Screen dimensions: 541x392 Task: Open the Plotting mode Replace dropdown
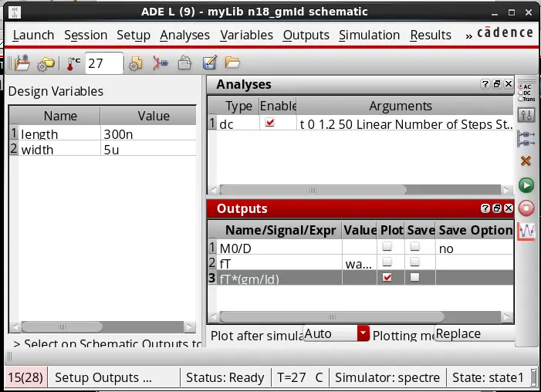tap(475, 333)
